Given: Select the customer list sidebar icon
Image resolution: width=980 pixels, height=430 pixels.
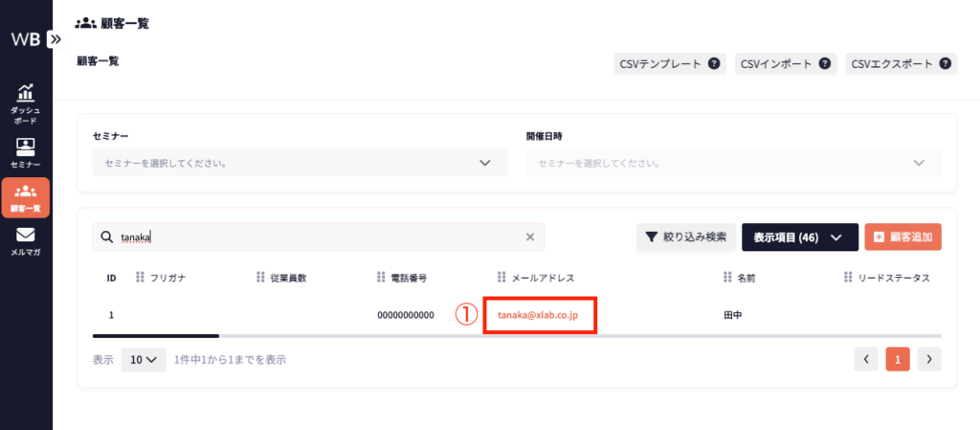Looking at the screenshot, I should (x=25, y=197).
